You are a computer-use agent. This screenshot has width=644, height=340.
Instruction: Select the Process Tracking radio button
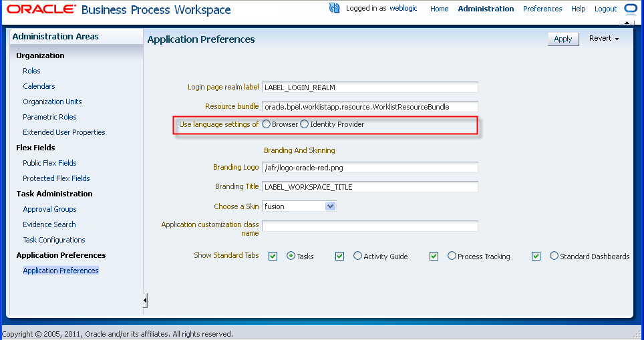(452, 255)
